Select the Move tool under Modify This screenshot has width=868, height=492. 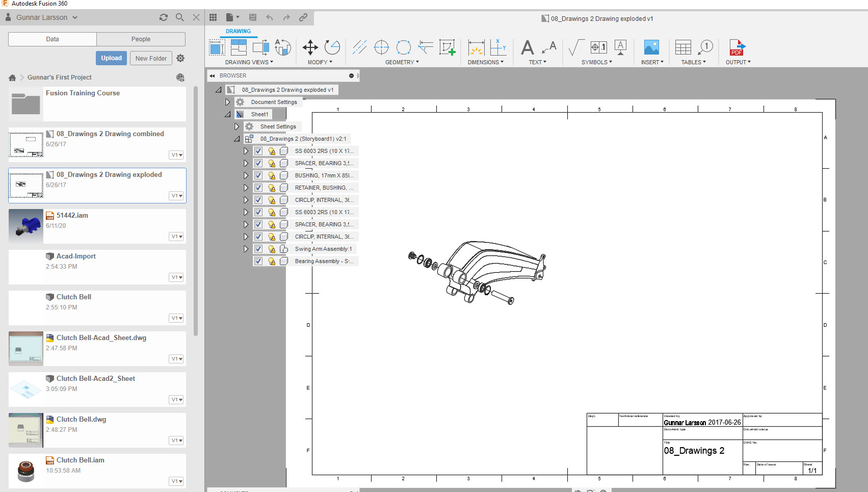point(310,47)
